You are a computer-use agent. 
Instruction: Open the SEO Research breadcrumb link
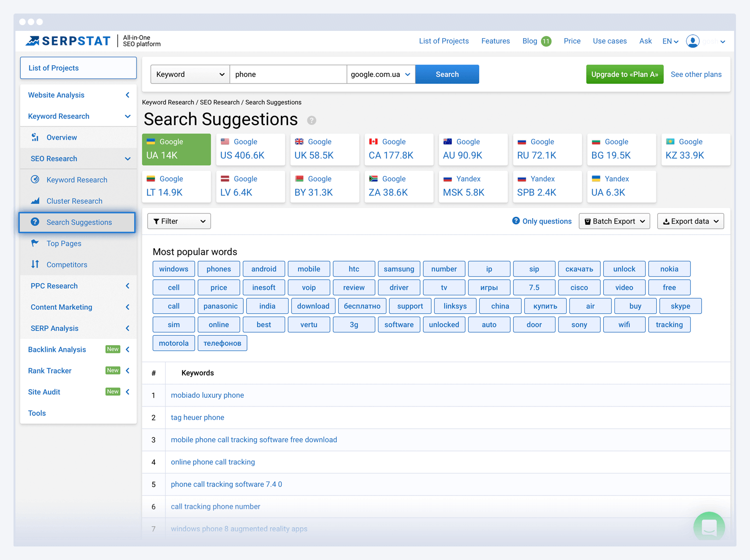point(220,102)
